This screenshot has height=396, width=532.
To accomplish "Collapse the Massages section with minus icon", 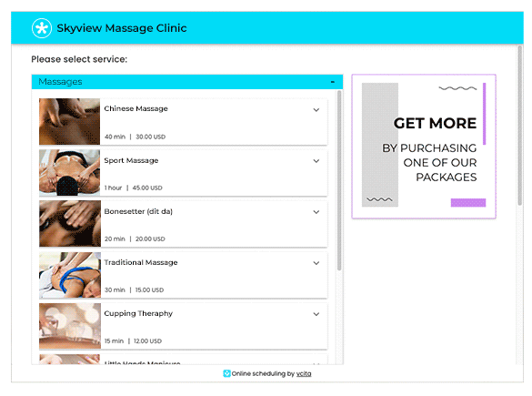I will tap(333, 82).
